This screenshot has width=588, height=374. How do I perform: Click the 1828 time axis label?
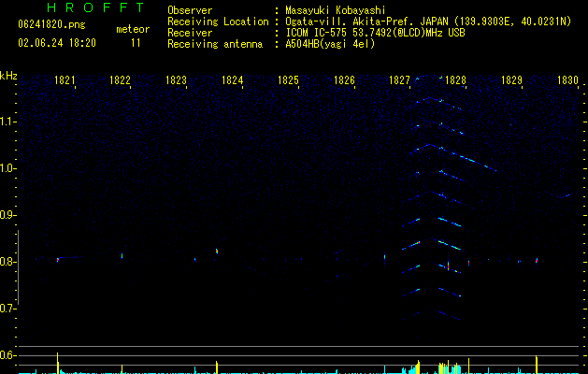(x=455, y=80)
